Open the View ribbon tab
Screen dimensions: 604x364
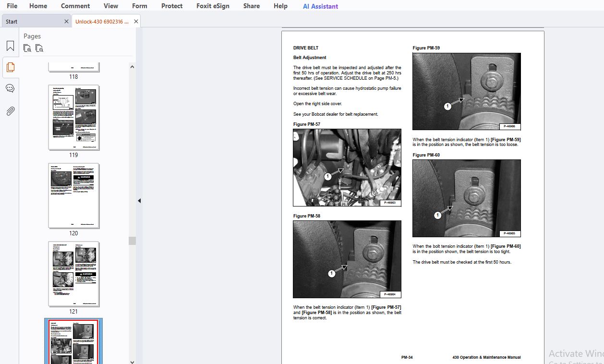coord(111,6)
